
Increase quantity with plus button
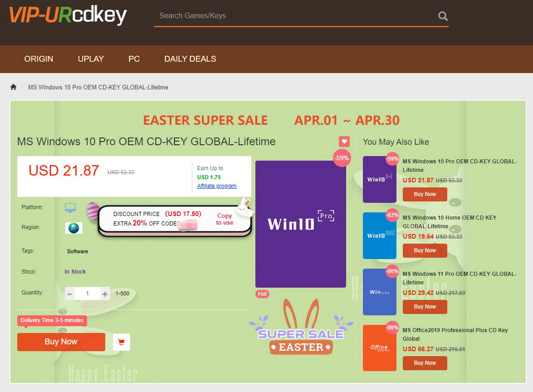(x=105, y=294)
